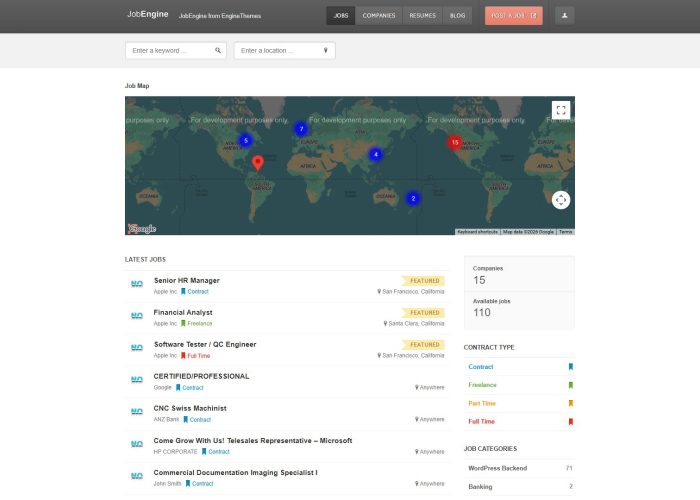Filter by Freelance in Contract Type

point(482,385)
